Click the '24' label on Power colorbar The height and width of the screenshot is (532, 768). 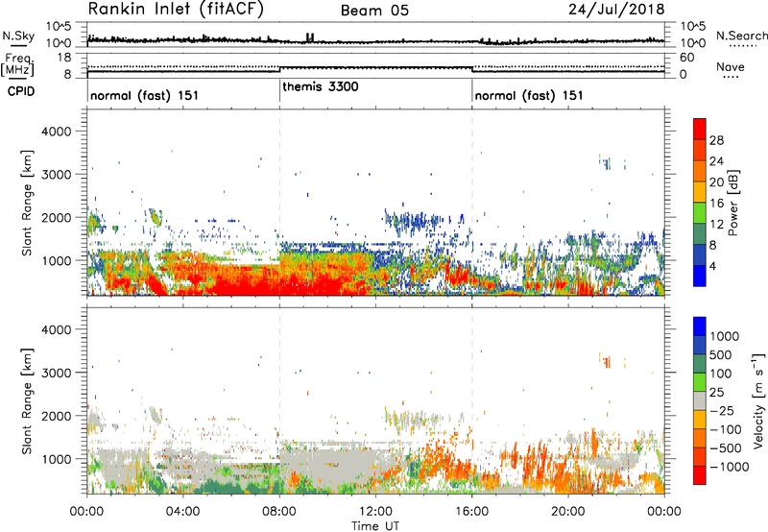coord(716,161)
